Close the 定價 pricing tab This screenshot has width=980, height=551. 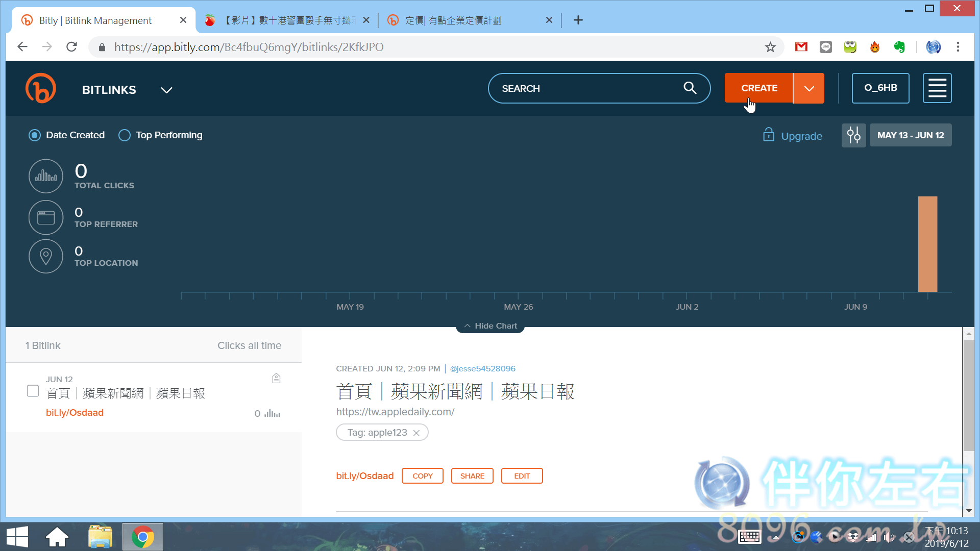pos(549,20)
